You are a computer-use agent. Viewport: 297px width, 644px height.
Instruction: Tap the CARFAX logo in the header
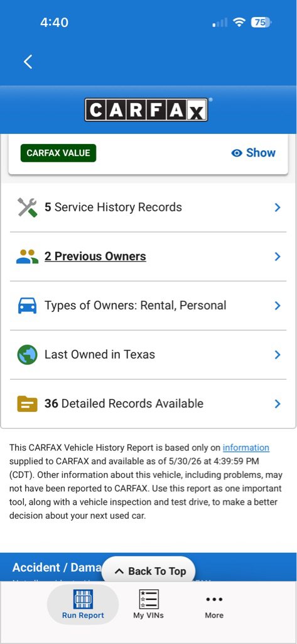click(146, 109)
